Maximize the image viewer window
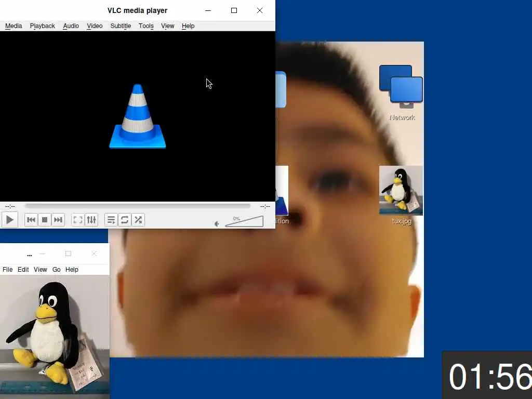 (x=68, y=254)
